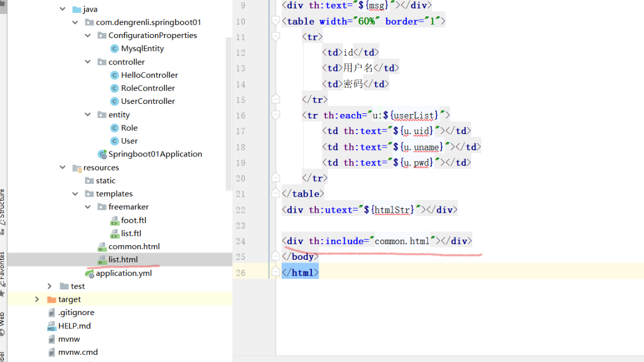Click the target folder orange icon
The width and height of the screenshot is (644, 362).
[51, 299]
